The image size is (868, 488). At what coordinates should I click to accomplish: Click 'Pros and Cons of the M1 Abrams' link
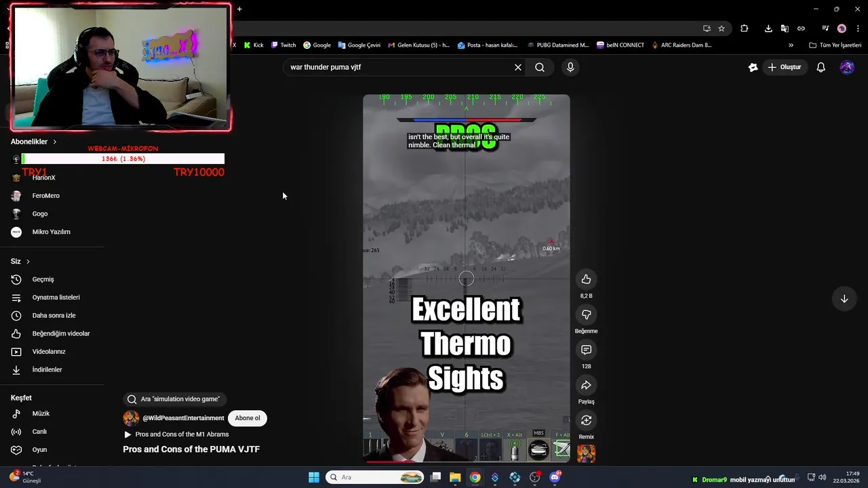pos(182,434)
